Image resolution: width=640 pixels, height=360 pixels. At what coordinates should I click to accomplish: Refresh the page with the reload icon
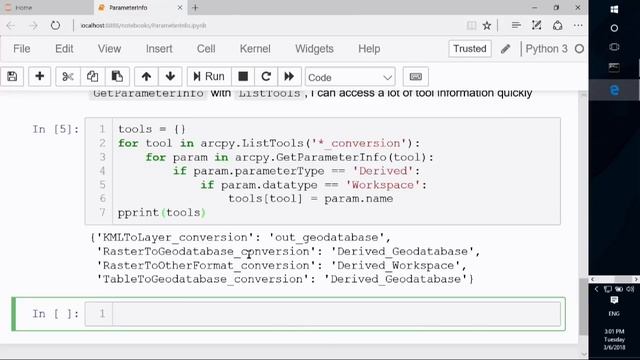[55, 26]
